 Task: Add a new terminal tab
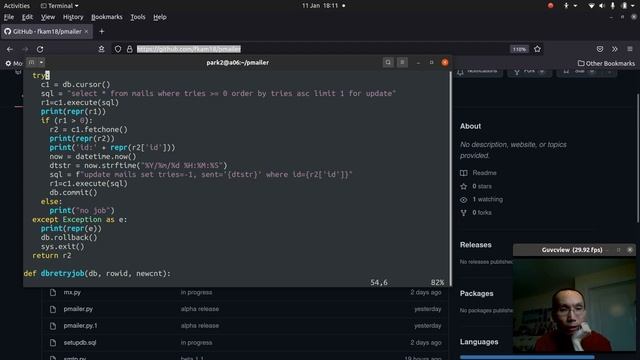[x=31, y=62]
